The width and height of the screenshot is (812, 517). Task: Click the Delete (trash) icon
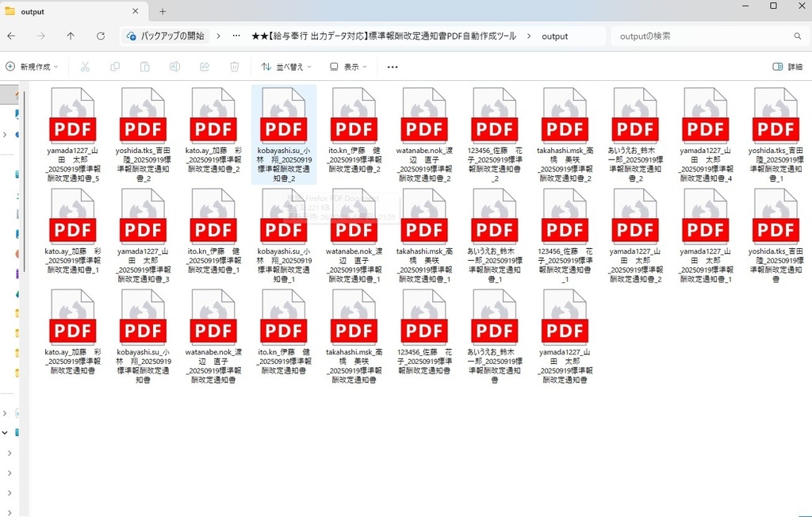235,67
